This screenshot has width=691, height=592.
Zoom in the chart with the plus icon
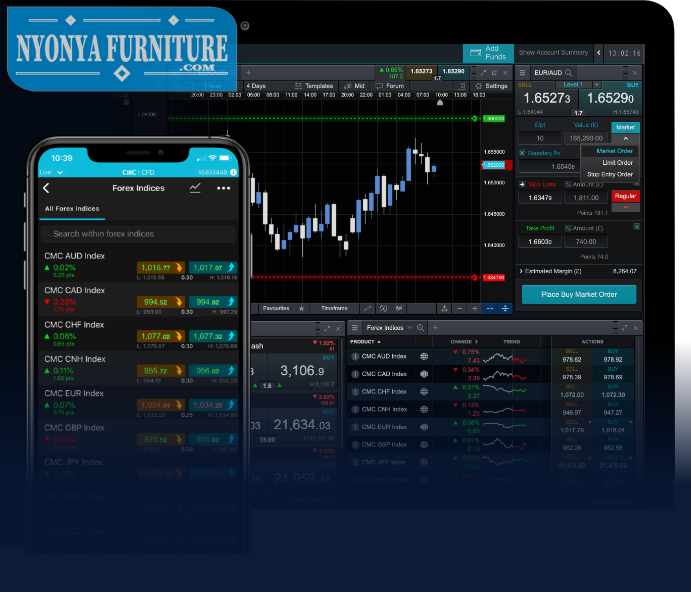tap(474, 309)
